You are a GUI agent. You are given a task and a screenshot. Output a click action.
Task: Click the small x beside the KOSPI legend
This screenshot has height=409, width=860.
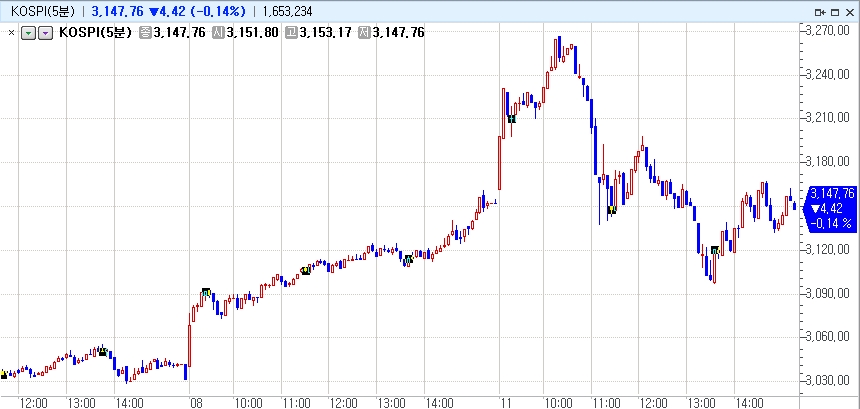tap(11, 33)
